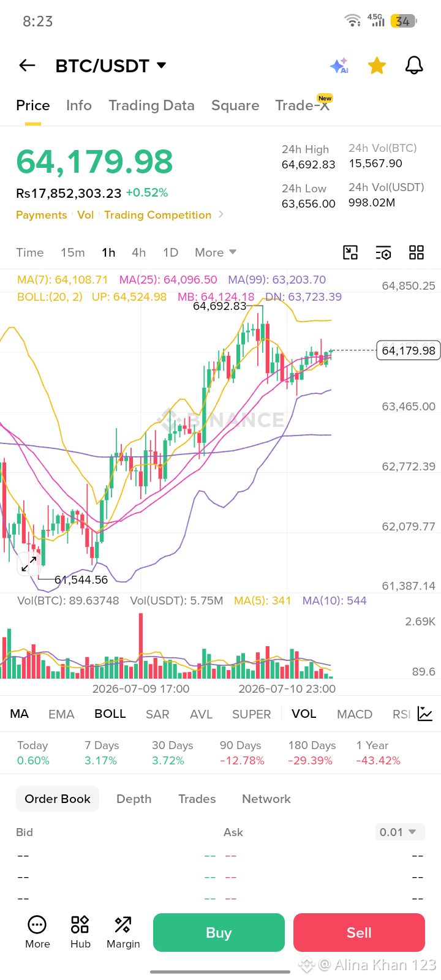Switch to the Price tab
Screen dimensions: 441x980
(33, 105)
